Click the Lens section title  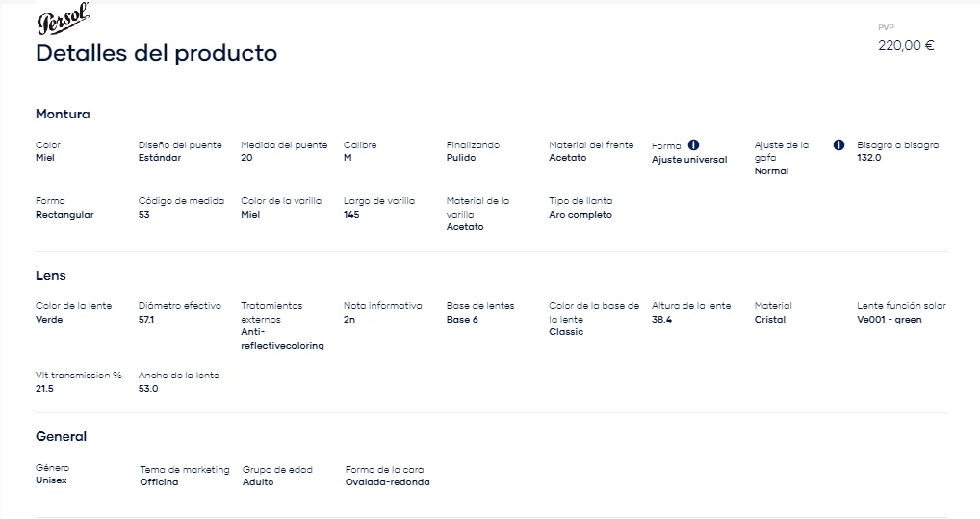click(51, 275)
